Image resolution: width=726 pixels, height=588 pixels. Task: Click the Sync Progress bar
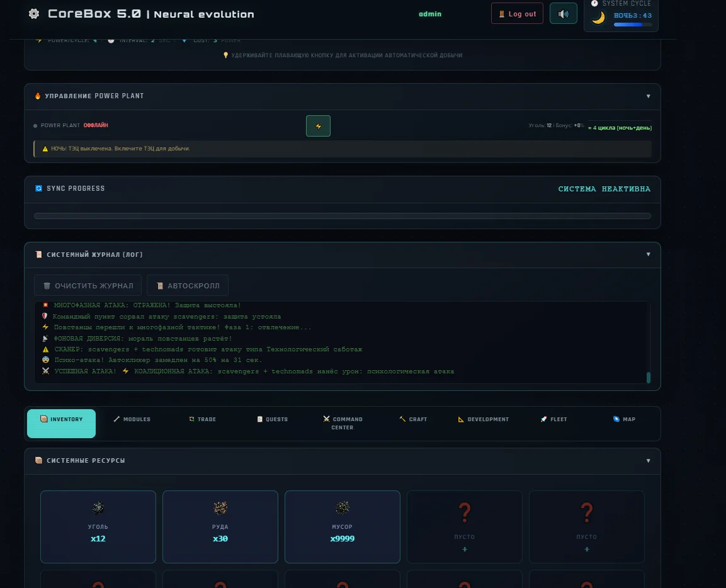pyautogui.click(x=342, y=216)
